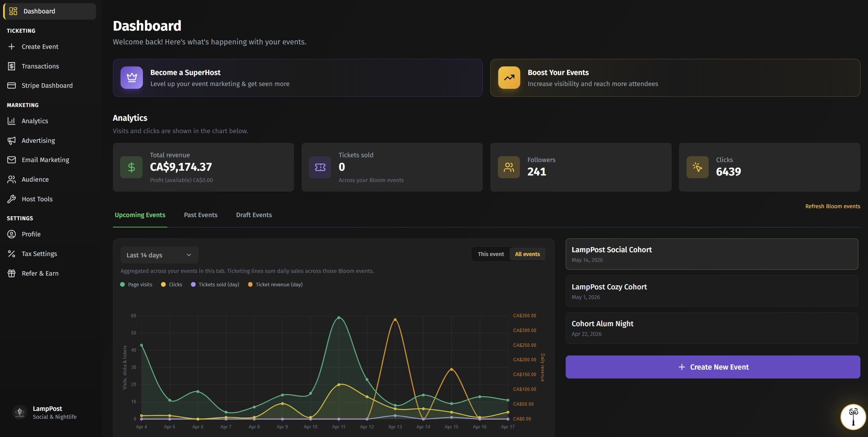Click the Create New Event button
The image size is (868, 437).
coord(713,367)
